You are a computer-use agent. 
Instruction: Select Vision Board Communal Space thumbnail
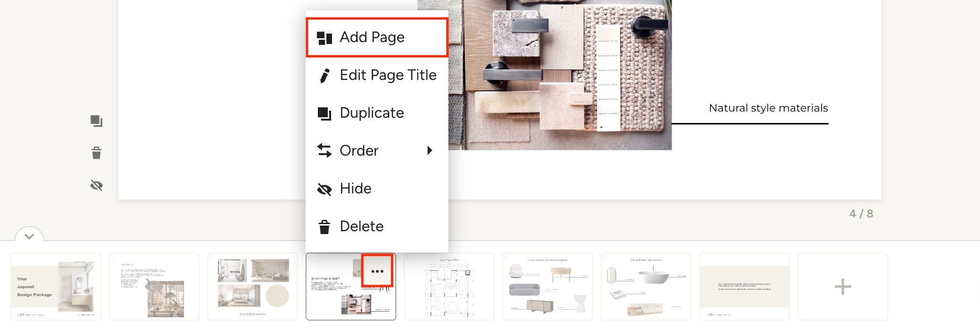pyautogui.click(x=548, y=287)
